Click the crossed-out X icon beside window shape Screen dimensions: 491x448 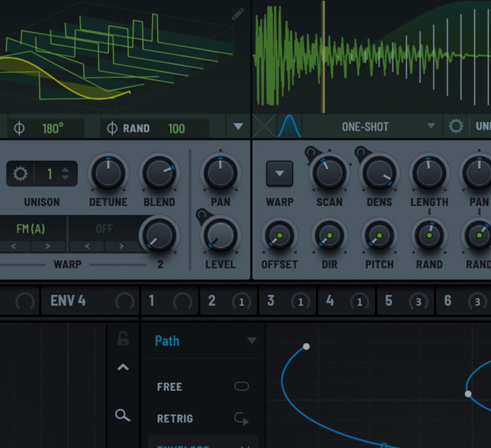coord(264,126)
